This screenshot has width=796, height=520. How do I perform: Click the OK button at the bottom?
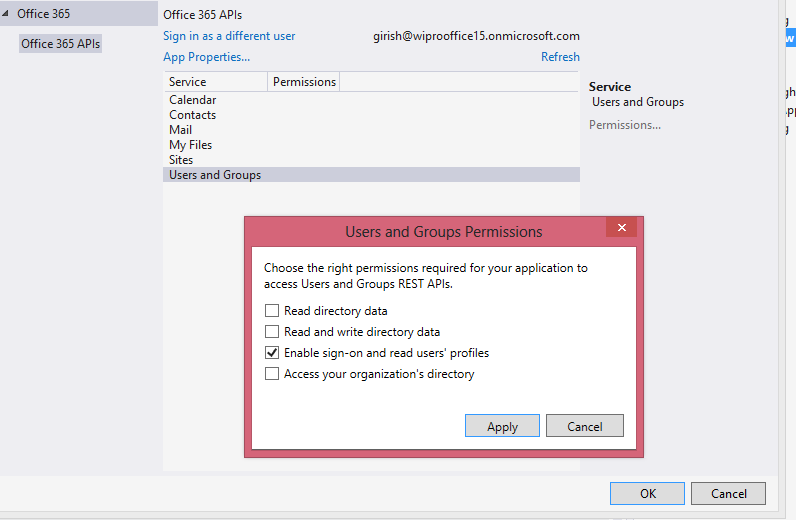pos(647,494)
